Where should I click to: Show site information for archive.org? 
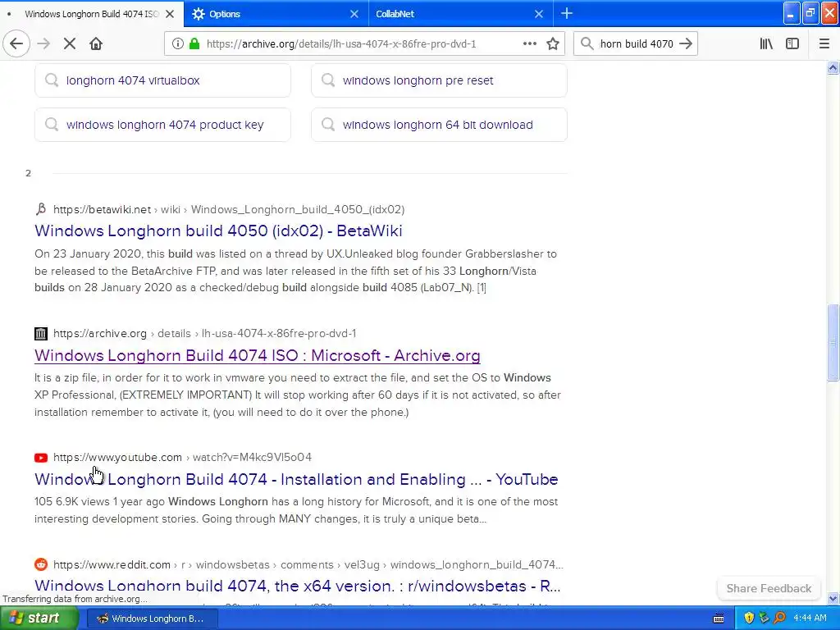(178, 43)
